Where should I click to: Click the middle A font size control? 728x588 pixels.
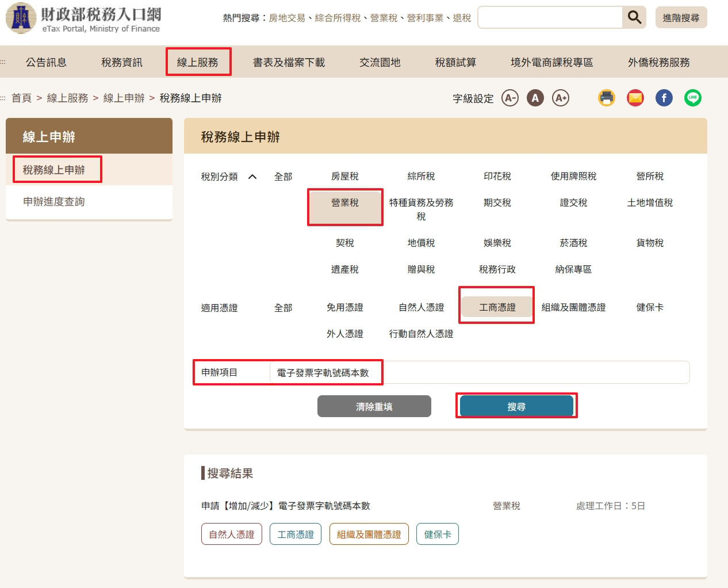click(x=535, y=98)
